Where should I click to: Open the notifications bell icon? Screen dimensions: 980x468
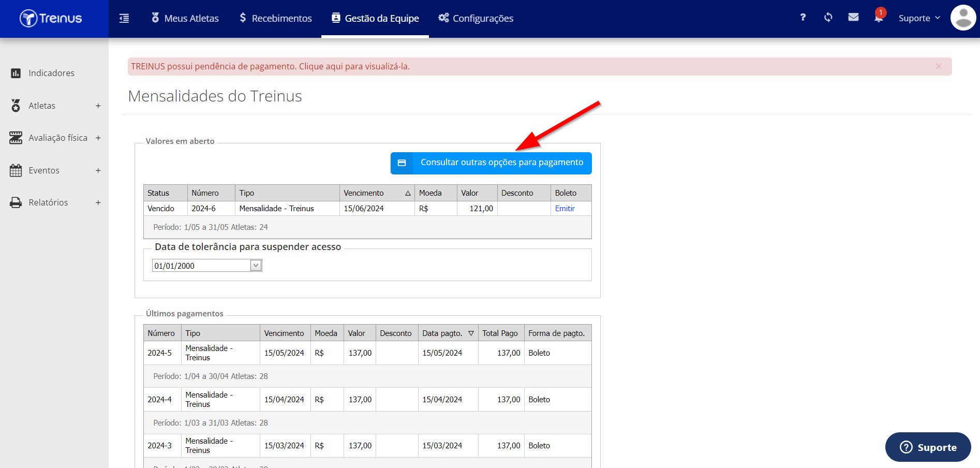click(x=879, y=17)
